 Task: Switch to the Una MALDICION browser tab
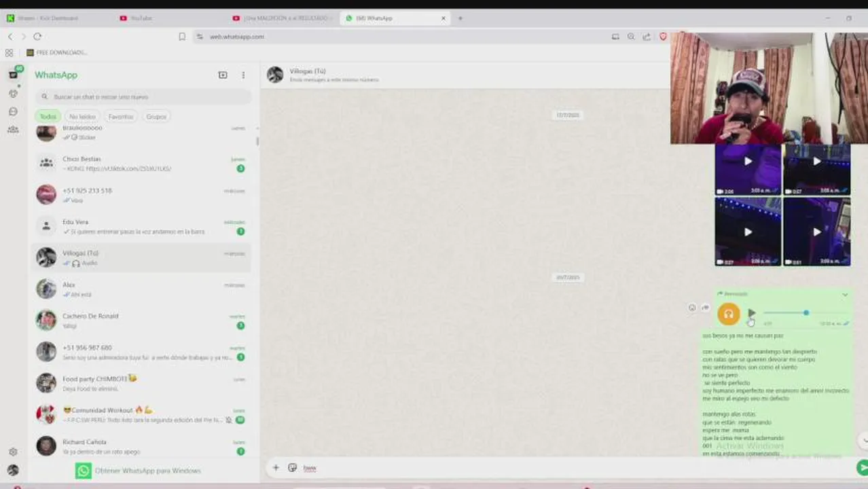(x=283, y=18)
